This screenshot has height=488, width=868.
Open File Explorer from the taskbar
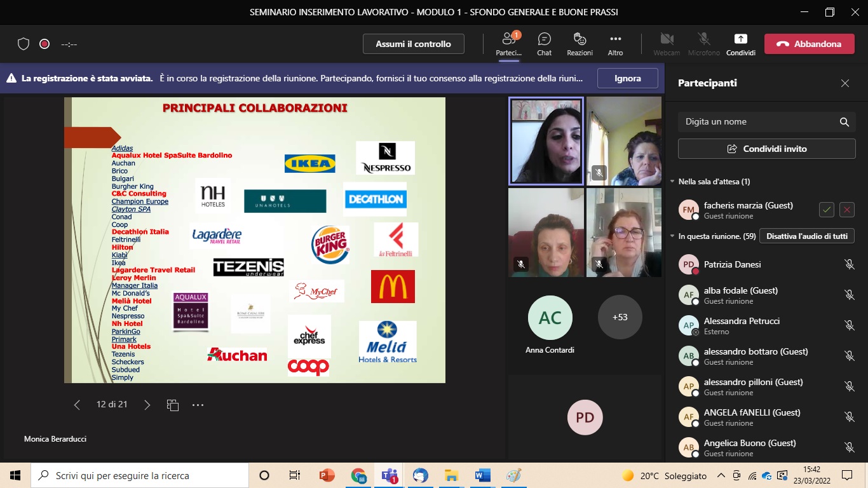451,475
